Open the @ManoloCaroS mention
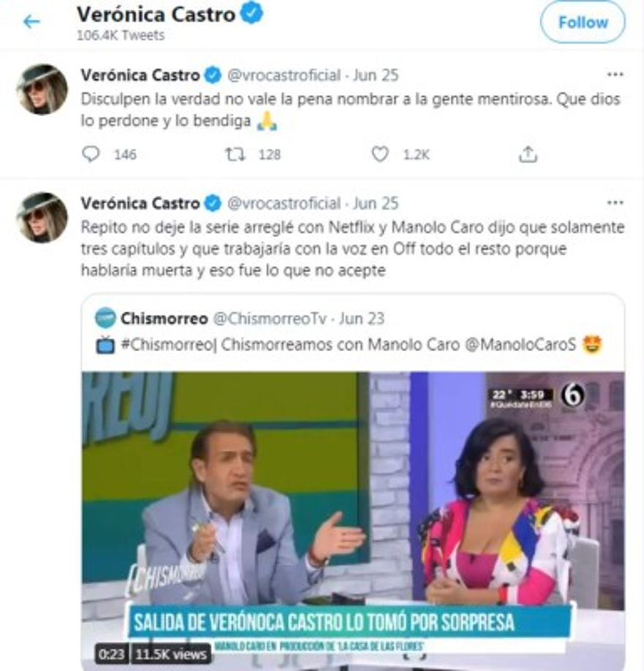Image resolution: width=644 pixels, height=671 pixels. pos(520,344)
